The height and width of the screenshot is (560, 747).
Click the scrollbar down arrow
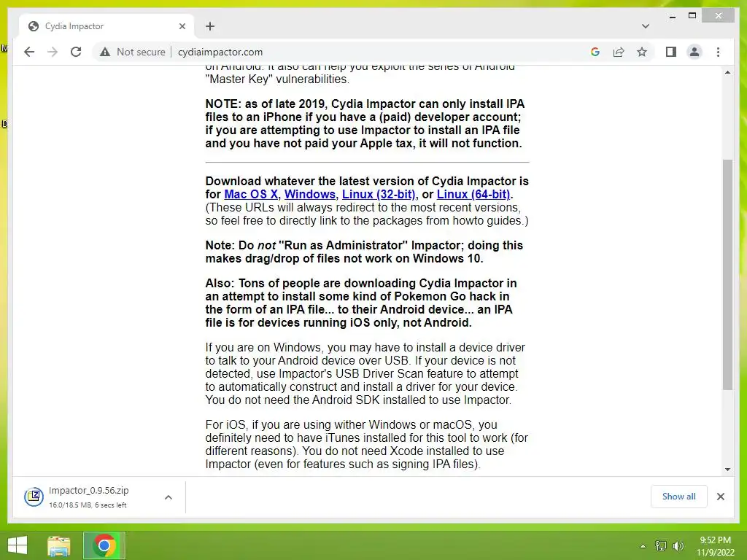(x=727, y=470)
